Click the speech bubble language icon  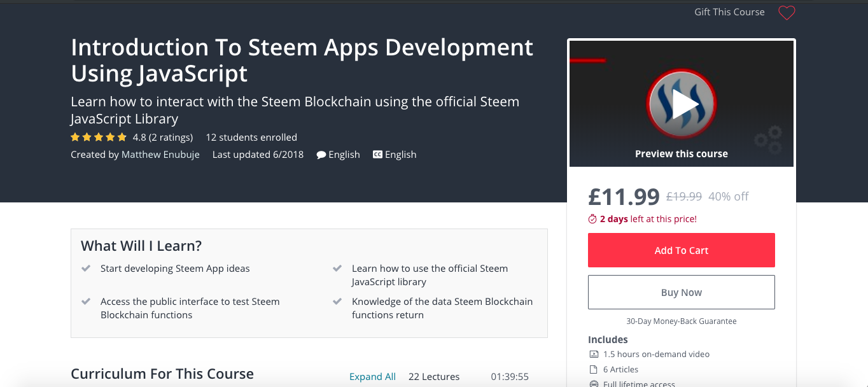click(321, 155)
